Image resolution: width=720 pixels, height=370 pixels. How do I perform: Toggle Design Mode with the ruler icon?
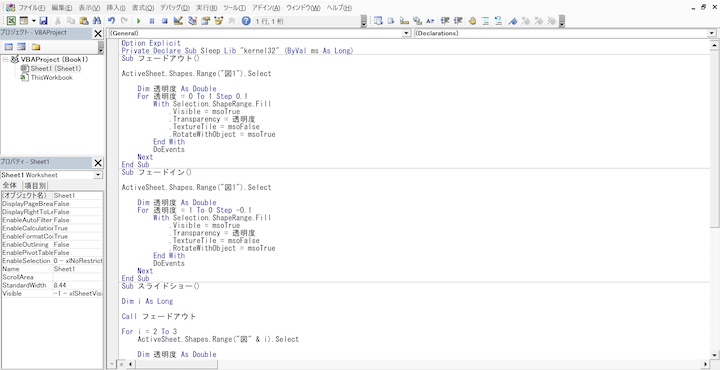[179, 21]
